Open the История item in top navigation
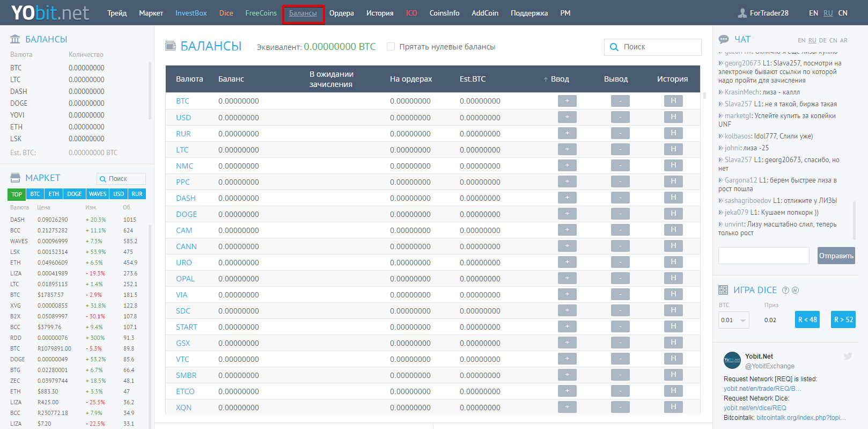 coord(380,13)
